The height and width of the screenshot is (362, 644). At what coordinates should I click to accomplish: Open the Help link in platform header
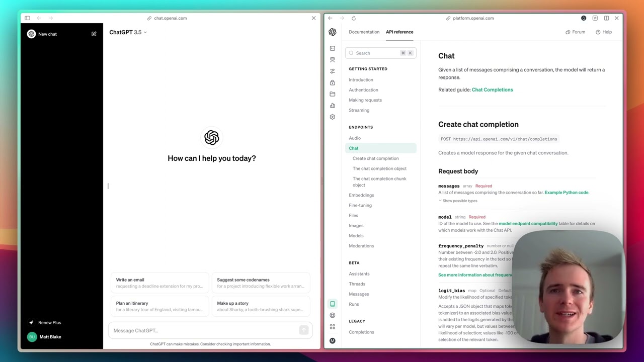(604, 32)
